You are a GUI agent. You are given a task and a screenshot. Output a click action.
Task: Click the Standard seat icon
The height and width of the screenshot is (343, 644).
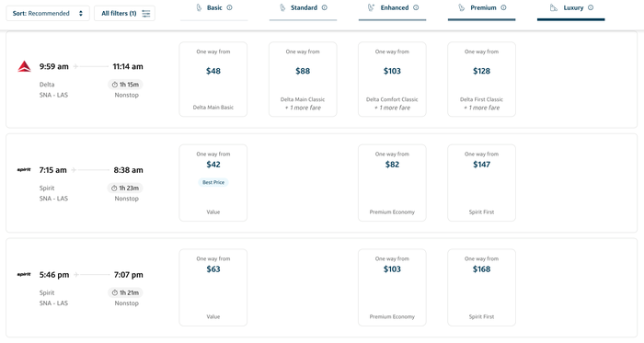coord(282,7)
